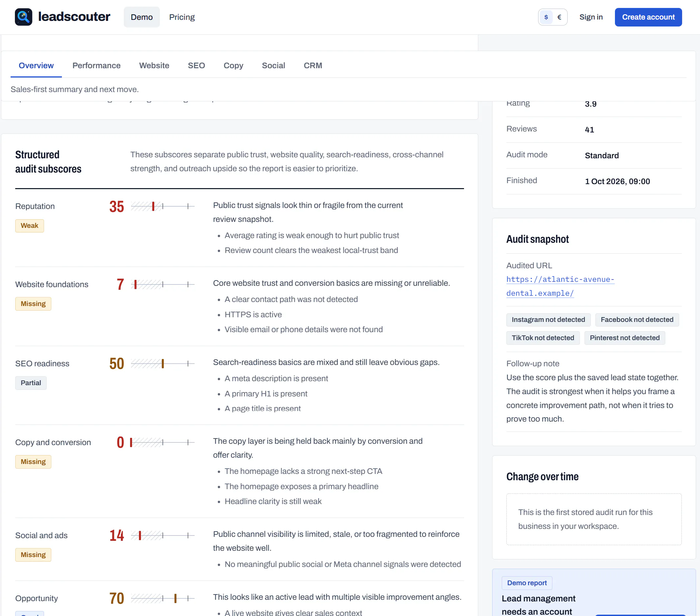This screenshot has height=616, width=700.
Task: Click the Weak badge under Reputation
Action: click(29, 226)
